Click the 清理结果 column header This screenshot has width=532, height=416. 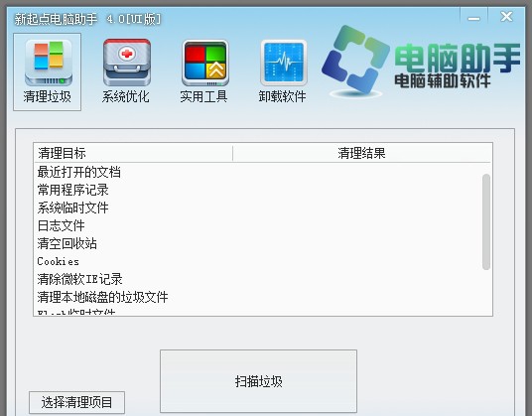coord(362,153)
